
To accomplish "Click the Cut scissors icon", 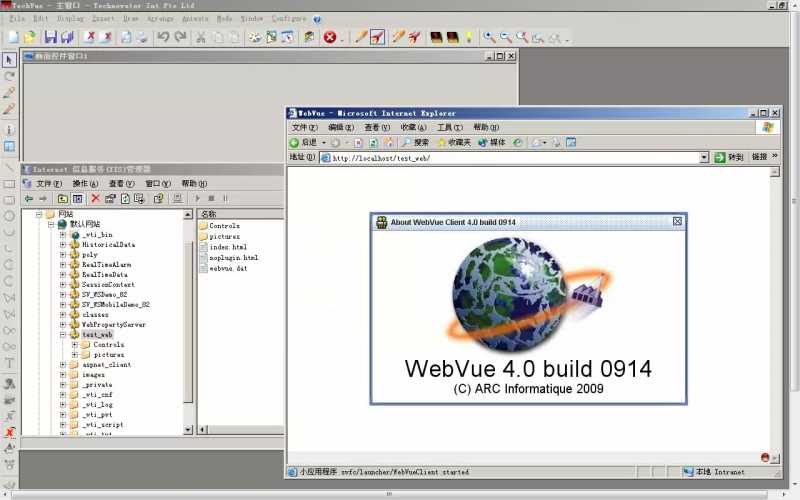I will (x=201, y=37).
